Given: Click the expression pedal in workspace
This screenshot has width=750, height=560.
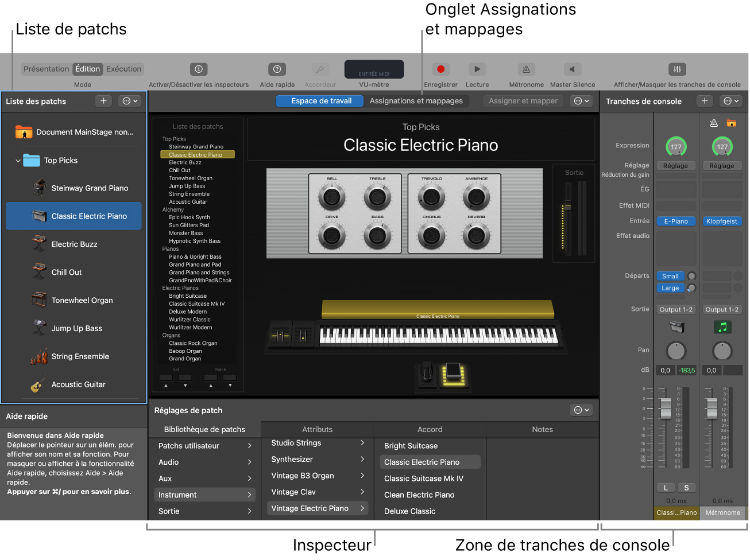Looking at the screenshot, I should pyautogui.click(x=454, y=376).
